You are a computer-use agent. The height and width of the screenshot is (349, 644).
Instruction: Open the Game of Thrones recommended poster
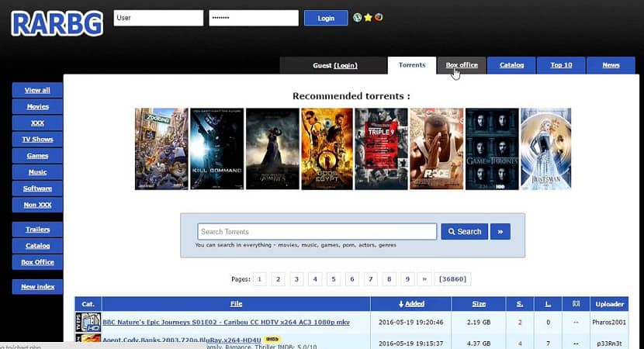click(492, 149)
